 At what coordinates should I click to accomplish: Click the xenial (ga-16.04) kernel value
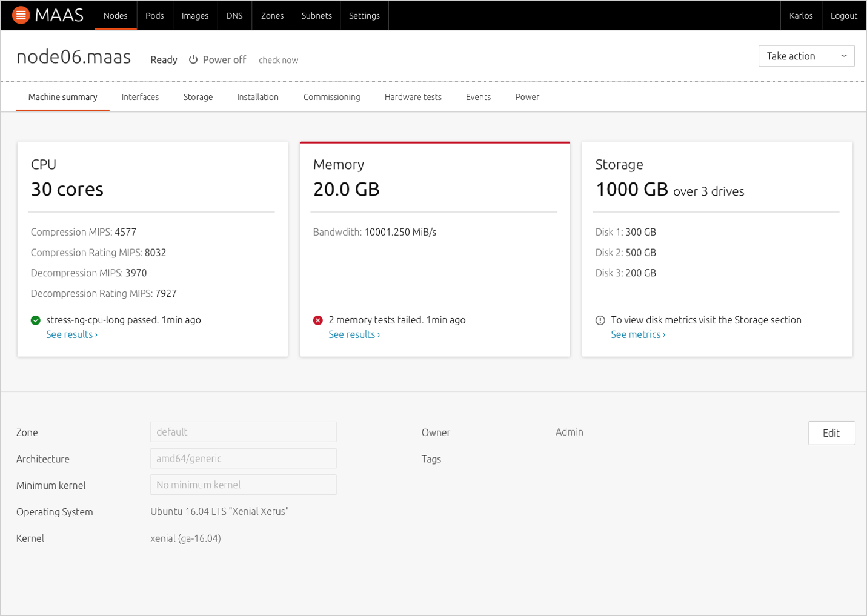tap(185, 538)
